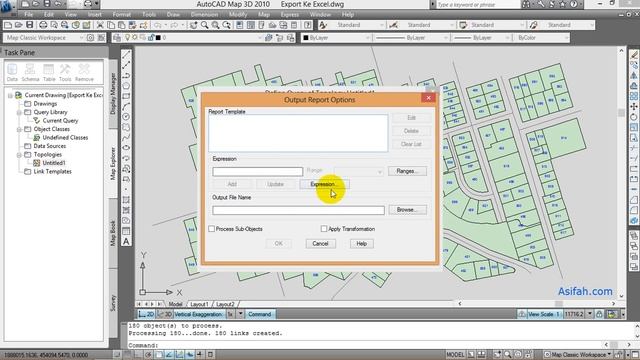The image size is (640, 360).
Task: Collapse the Topologies tree node
Action: pyautogui.click(x=19, y=155)
